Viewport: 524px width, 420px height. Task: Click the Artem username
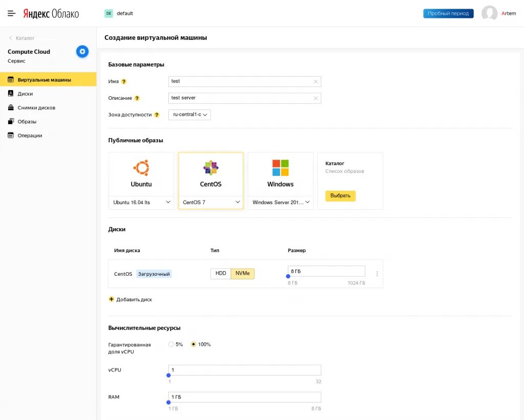tap(509, 13)
